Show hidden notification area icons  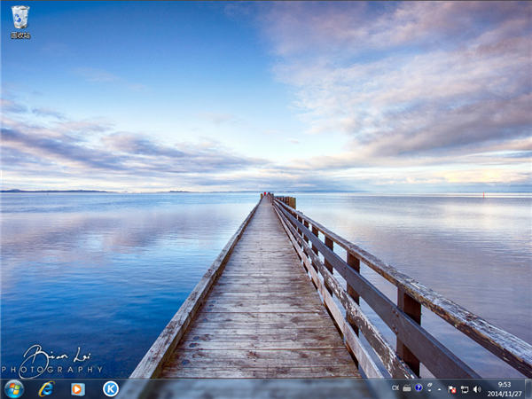(440, 388)
